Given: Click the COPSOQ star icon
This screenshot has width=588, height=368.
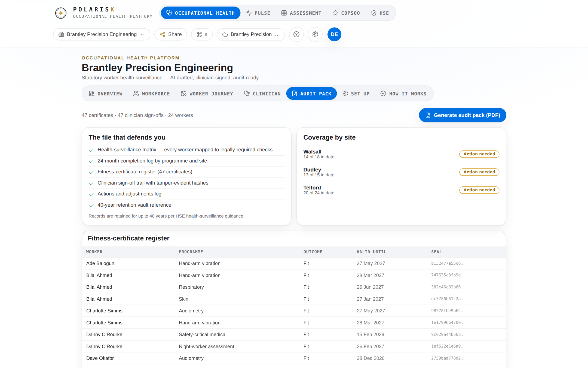Looking at the screenshot, I should tap(335, 13).
